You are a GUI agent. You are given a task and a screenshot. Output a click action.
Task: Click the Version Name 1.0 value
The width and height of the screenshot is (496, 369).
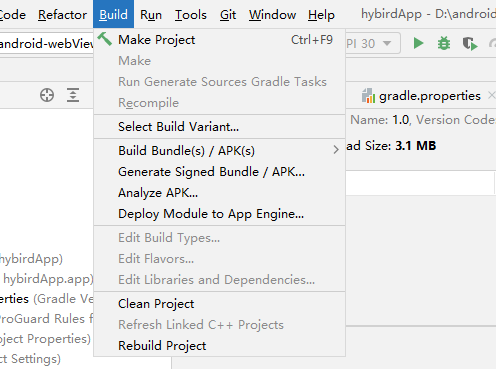click(401, 120)
